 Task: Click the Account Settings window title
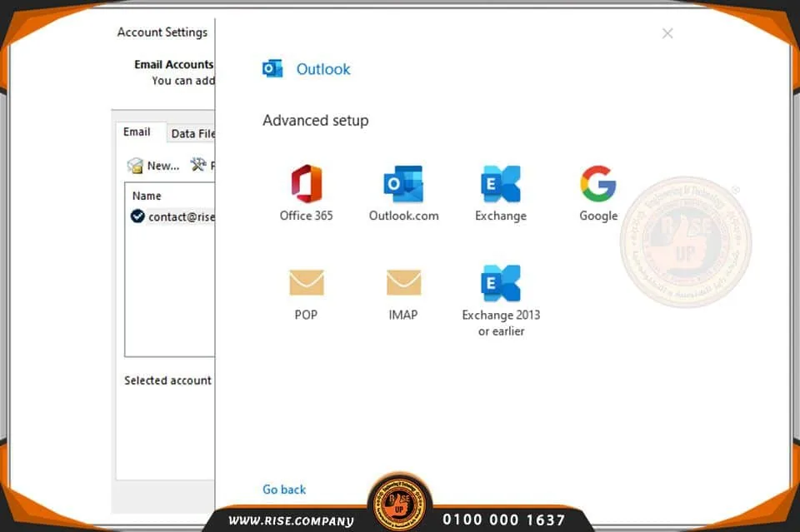click(x=162, y=32)
